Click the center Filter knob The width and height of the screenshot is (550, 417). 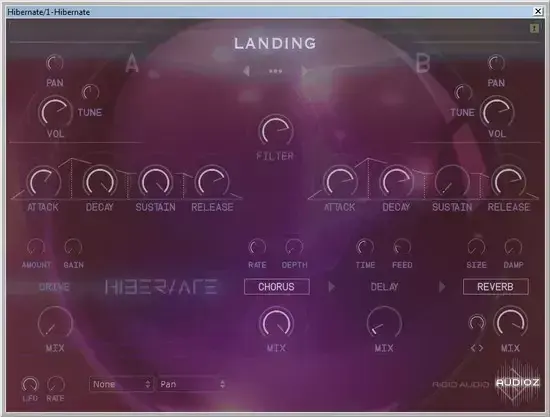point(276,130)
